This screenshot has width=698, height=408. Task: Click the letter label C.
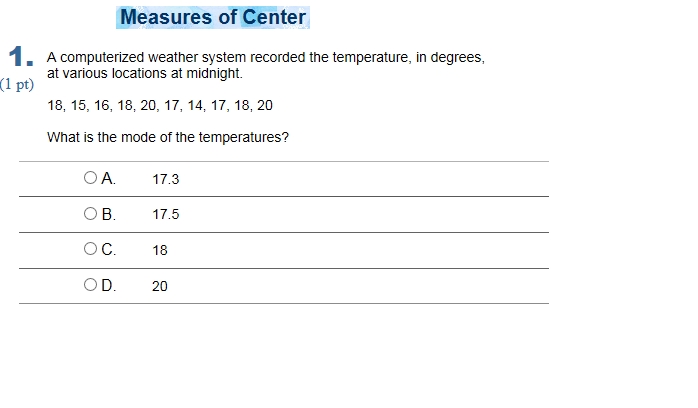[109, 249]
